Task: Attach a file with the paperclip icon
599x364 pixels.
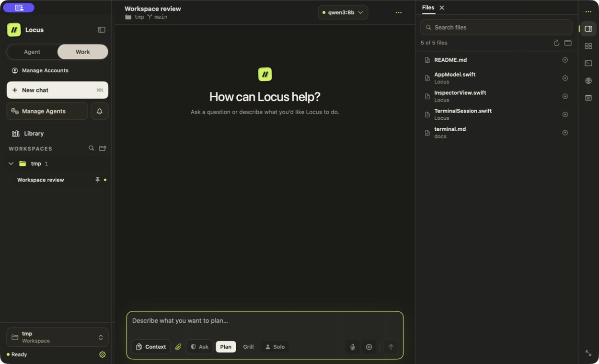Action: [x=178, y=347]
